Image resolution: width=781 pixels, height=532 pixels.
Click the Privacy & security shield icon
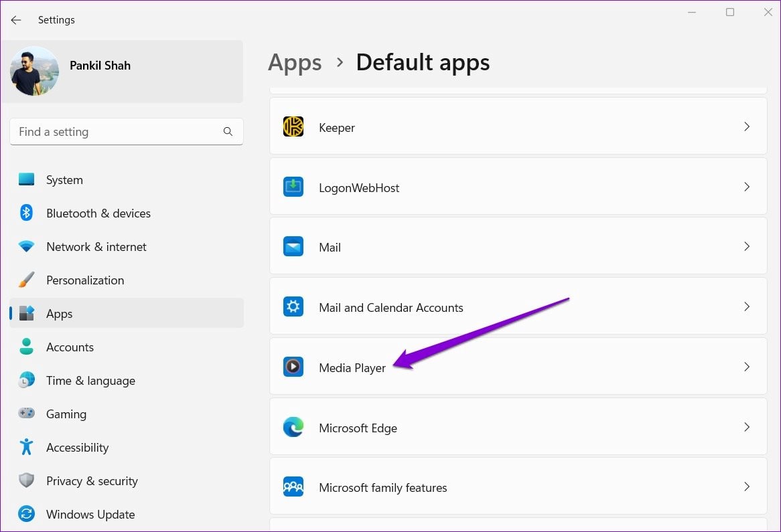coord(26,480)
